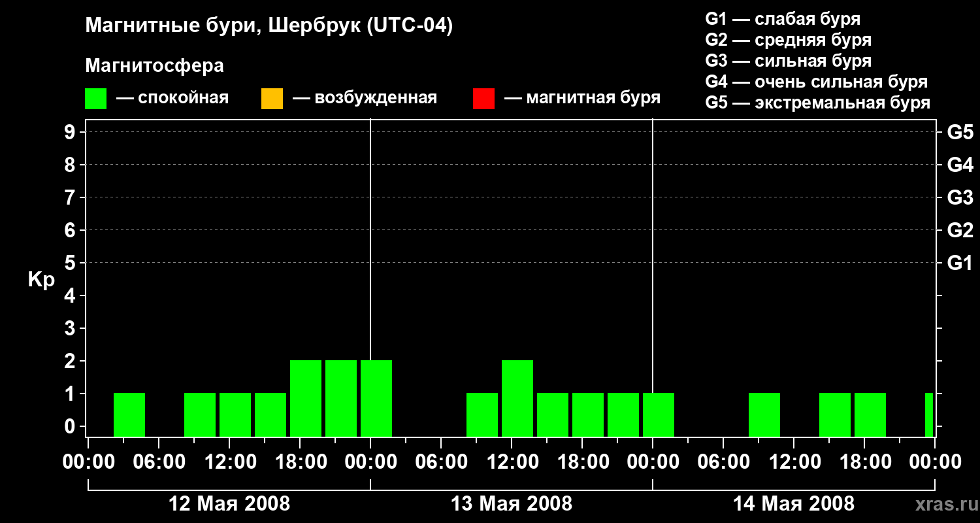Click the G1 storm level label on the right axis
The image size is (980, 523).
(960, 263)
